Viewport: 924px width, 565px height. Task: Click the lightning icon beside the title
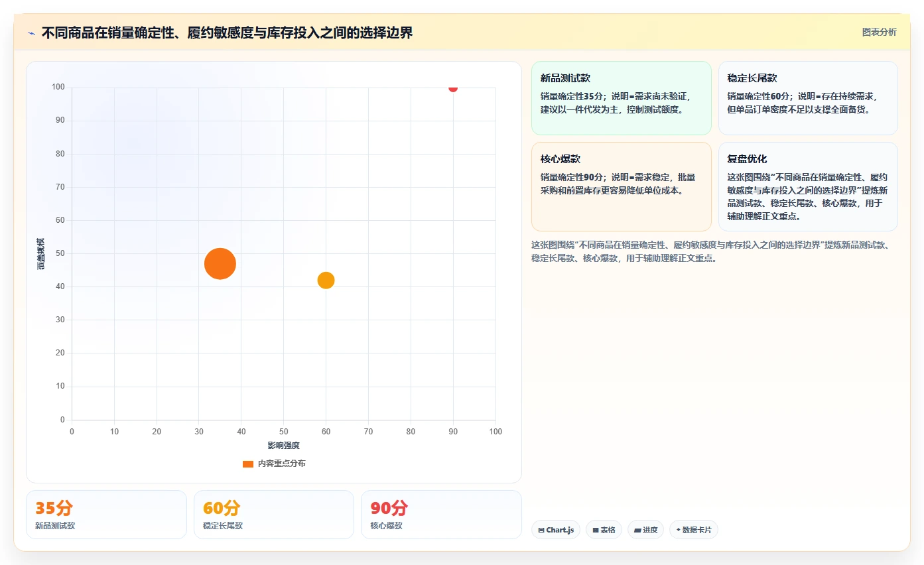pos(31,33)
